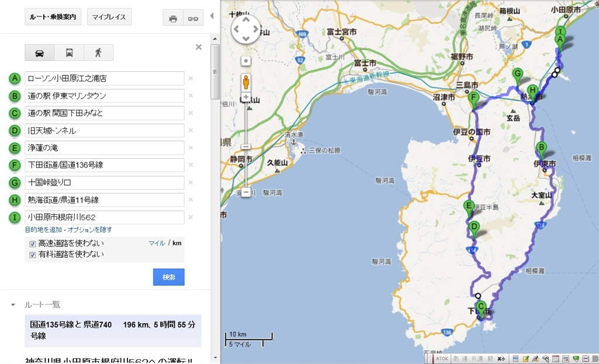Switch distance units to km

[x=177, y=243]
